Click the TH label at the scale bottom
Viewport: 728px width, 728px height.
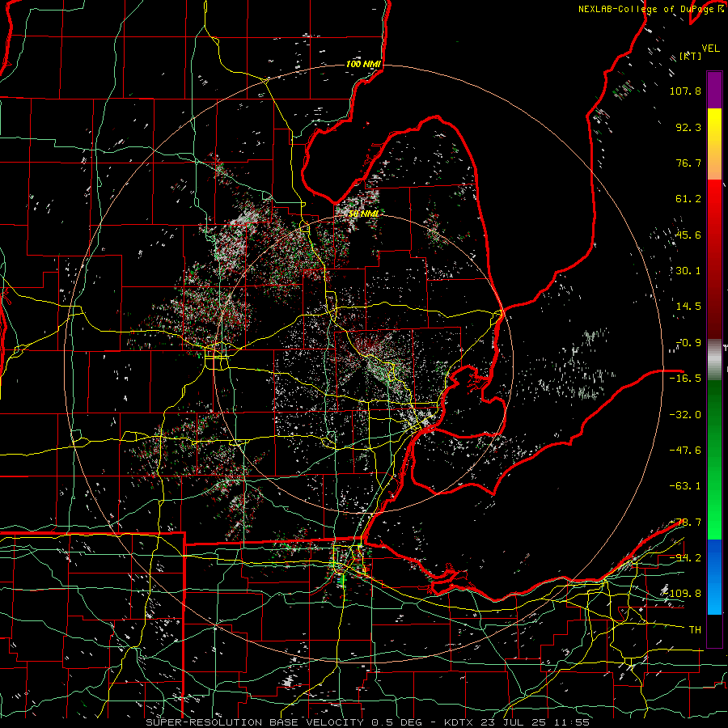(x=695, y=630)
